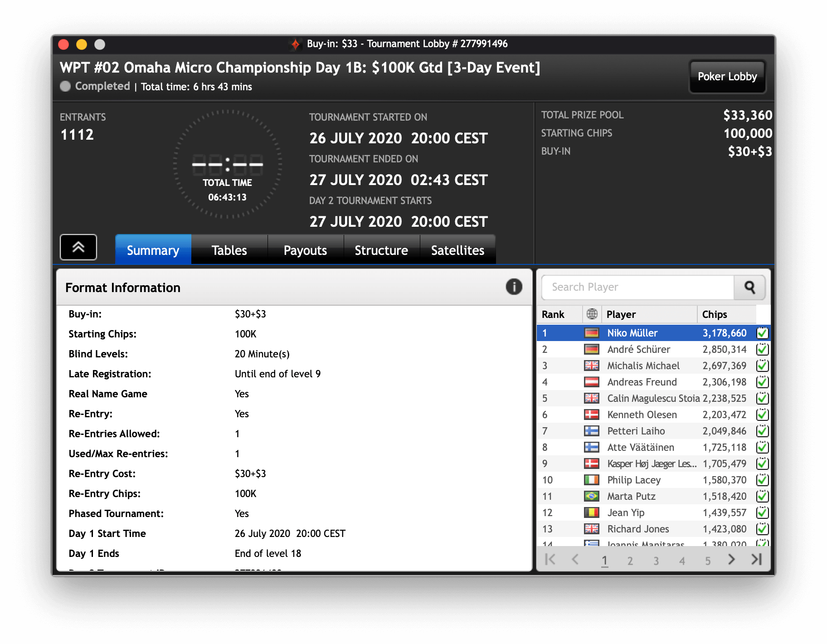
Task: Toggle the checkbox next to Andreas Freund
Action: click(762, 382)
